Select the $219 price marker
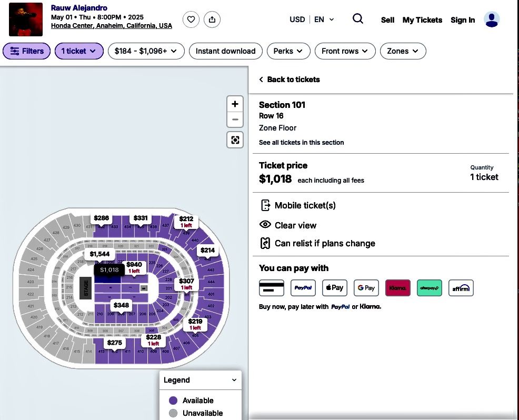The height and width of the screenshot is (420, 519). coord(195,324)
